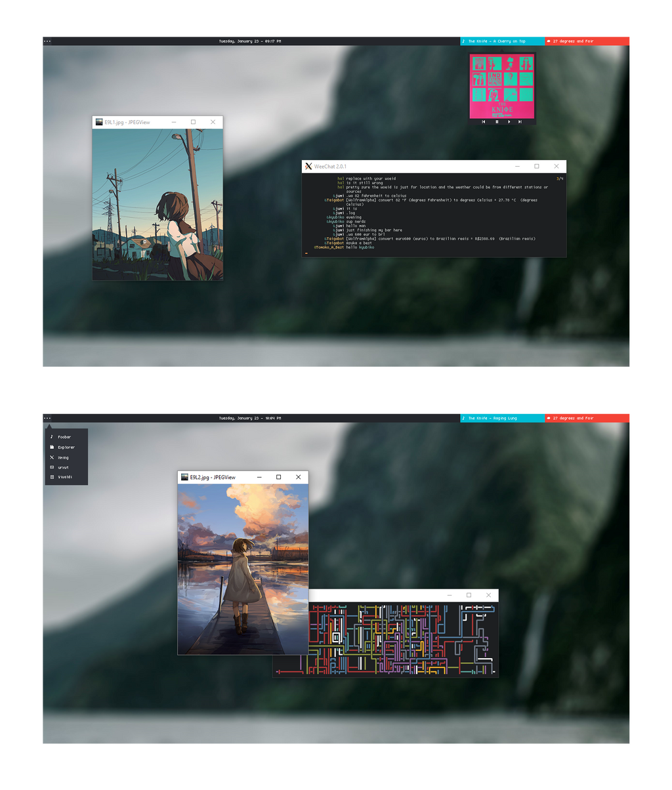This screenshot has width=672, height=790.
Task: Maximize the pipes terminal window
Action: (469, 595)
